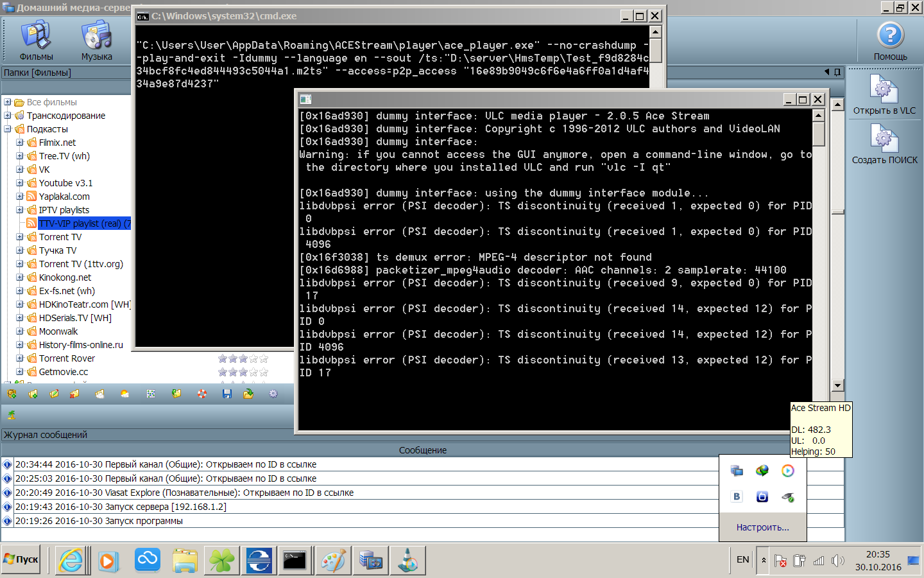Collapse the Подкасты tree node
The height and width of the screenshot is (578, 924).
[8, 129]
